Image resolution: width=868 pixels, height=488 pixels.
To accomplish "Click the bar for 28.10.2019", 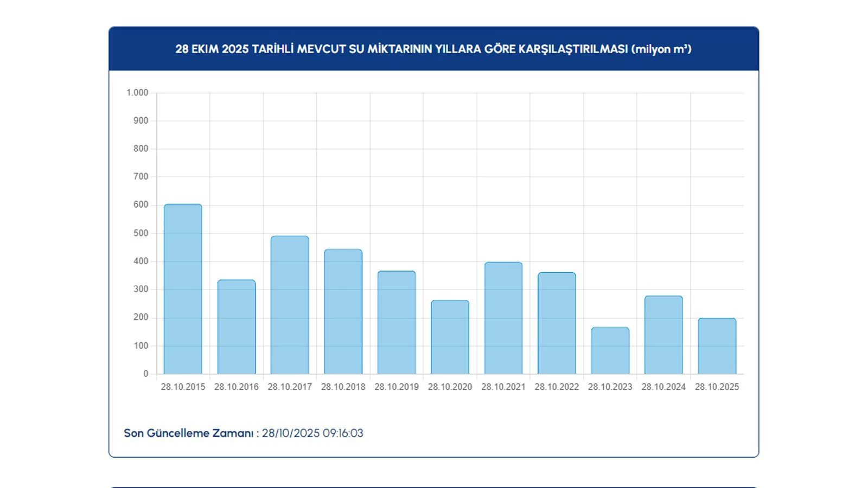I will (x=397, y=323).
